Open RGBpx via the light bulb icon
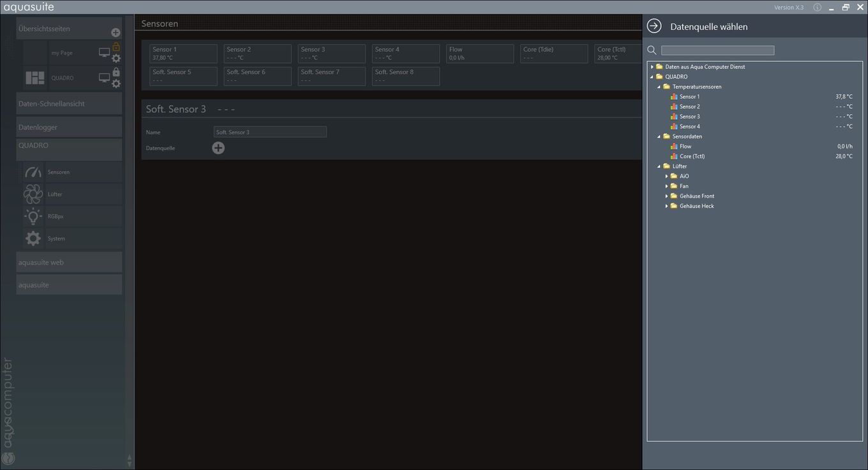 [33, 216]
